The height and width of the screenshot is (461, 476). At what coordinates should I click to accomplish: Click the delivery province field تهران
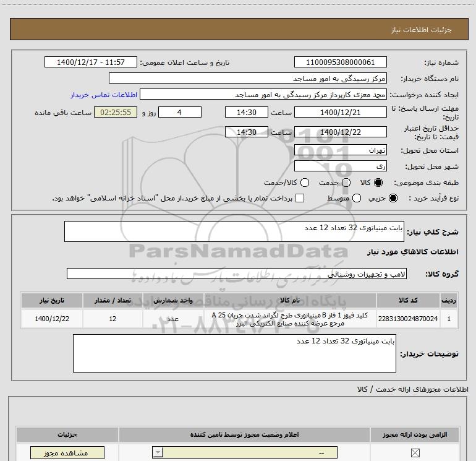[x=340, y=150]
